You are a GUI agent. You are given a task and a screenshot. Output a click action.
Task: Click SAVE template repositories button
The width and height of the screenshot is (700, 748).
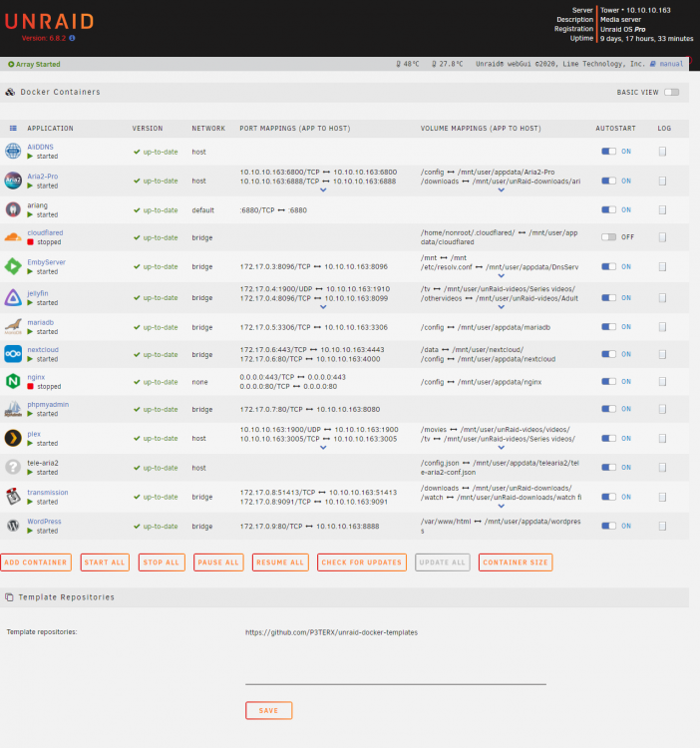point(268,710)
